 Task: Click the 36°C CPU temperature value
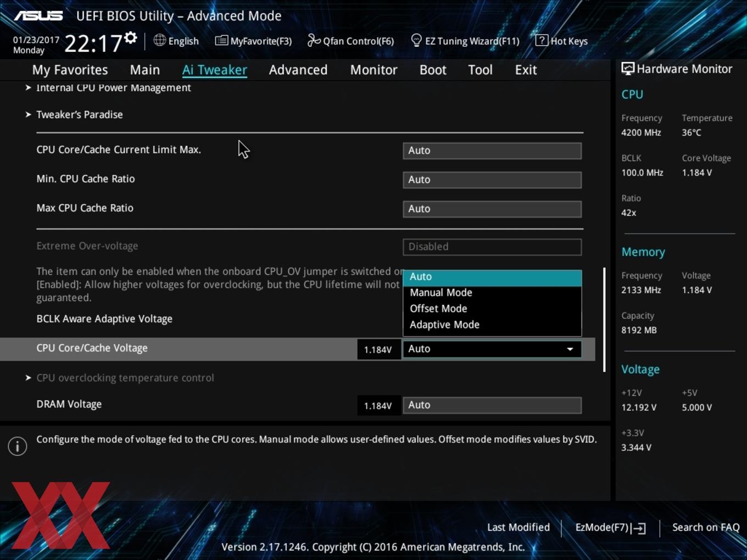click(x=692, y=132)
